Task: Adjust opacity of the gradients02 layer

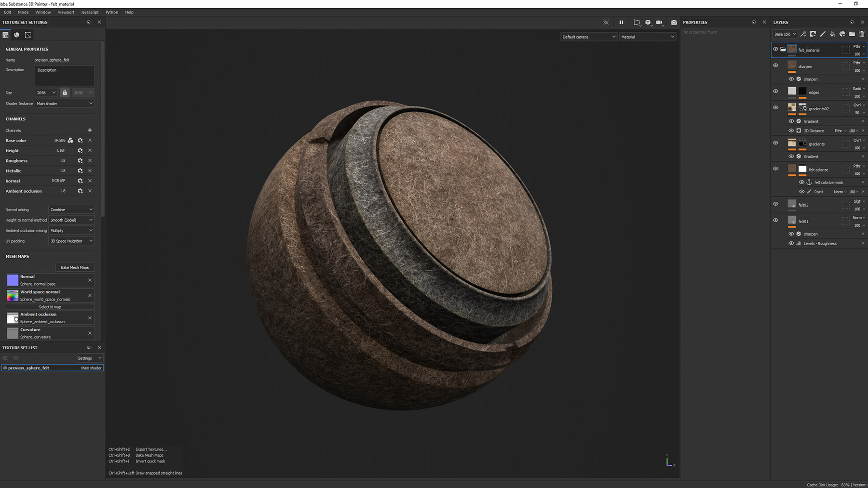Action: click(x=856, y=112)
